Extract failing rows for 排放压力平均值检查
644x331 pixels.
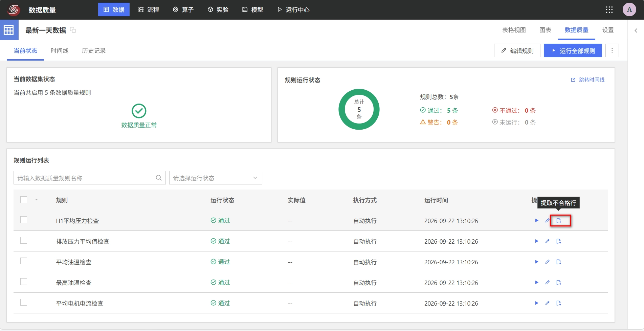[559, 241]
